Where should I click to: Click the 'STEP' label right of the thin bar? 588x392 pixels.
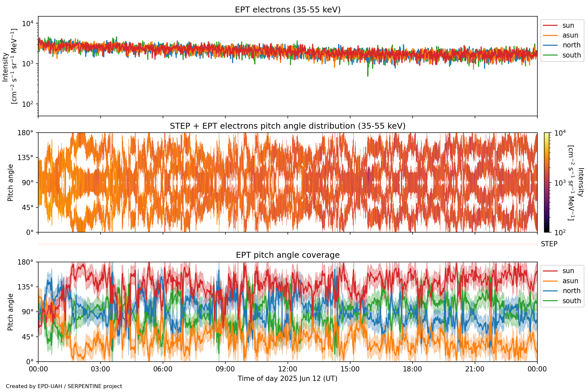point(549,244)
